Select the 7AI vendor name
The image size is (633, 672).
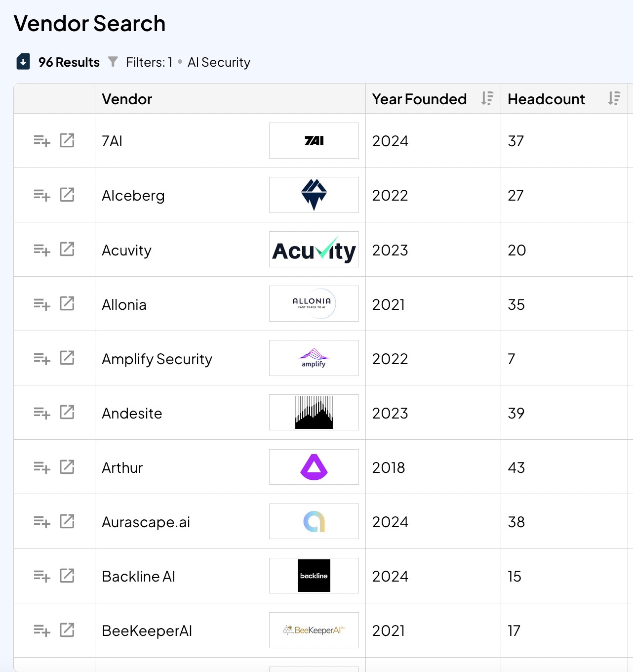tap(112, 141)
